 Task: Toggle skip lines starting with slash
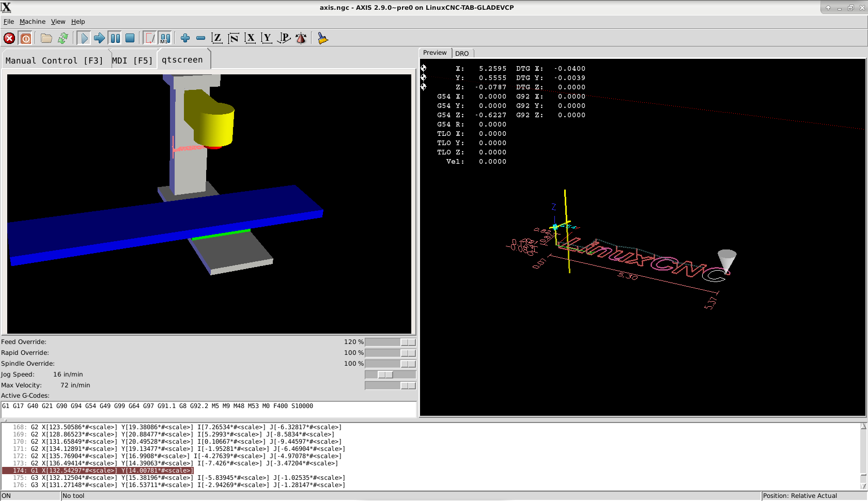tap(150, 38)
